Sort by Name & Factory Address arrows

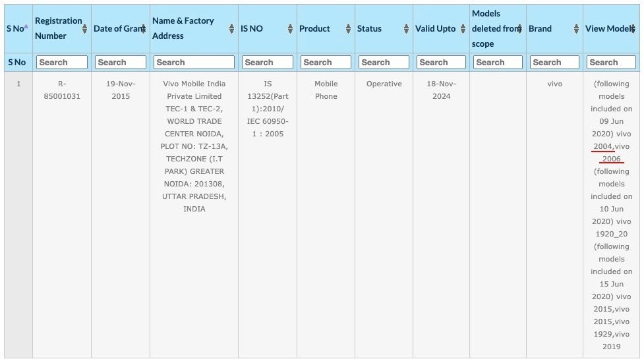[x=231, y=28]
